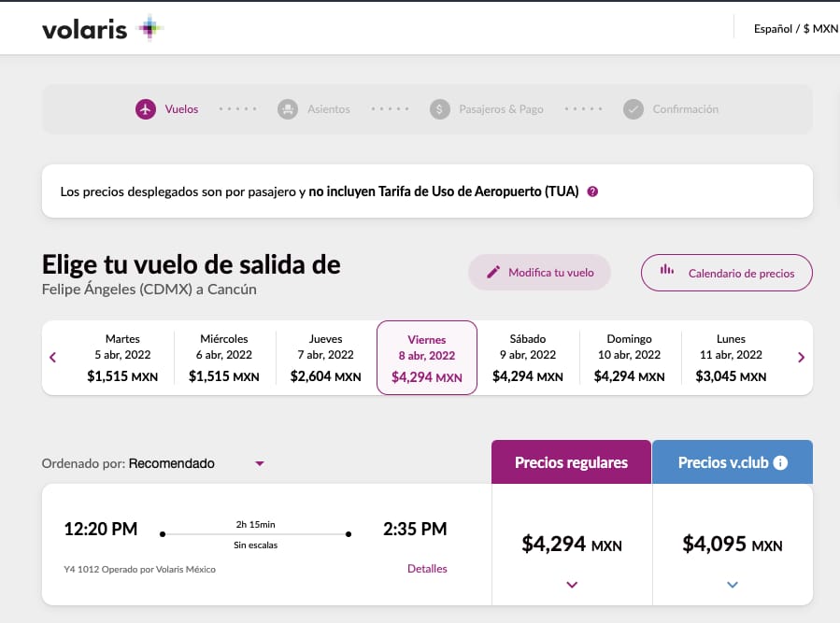Select the Martes 5 abr date tab
The height and width of the screenshot is (623, 840).
(122, 358)
